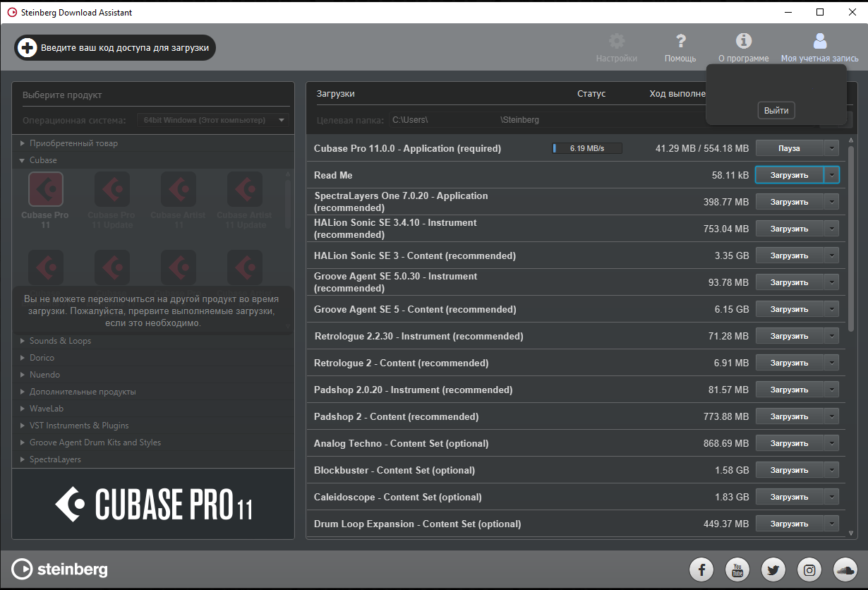This screenshot has width=868, height=590.
Task: Click the Выйти logout button
Action: (776, 111)
